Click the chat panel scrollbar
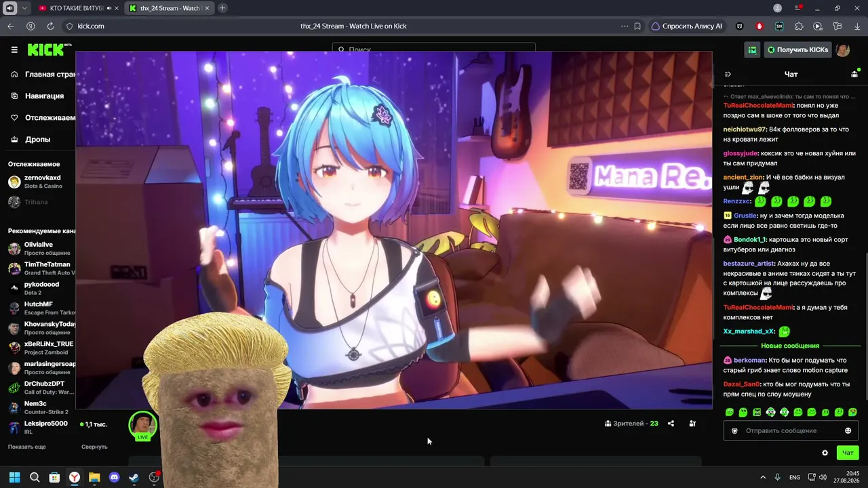This screenshot has width=868, height=488. point(865,327)
